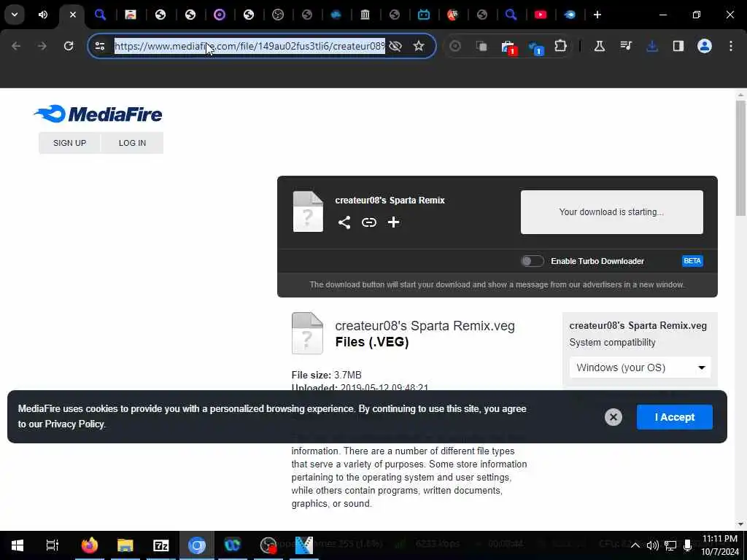Open the Windows (your OS) compatibility dropdown
The image size is (747, 560).
tap(640, 367)
